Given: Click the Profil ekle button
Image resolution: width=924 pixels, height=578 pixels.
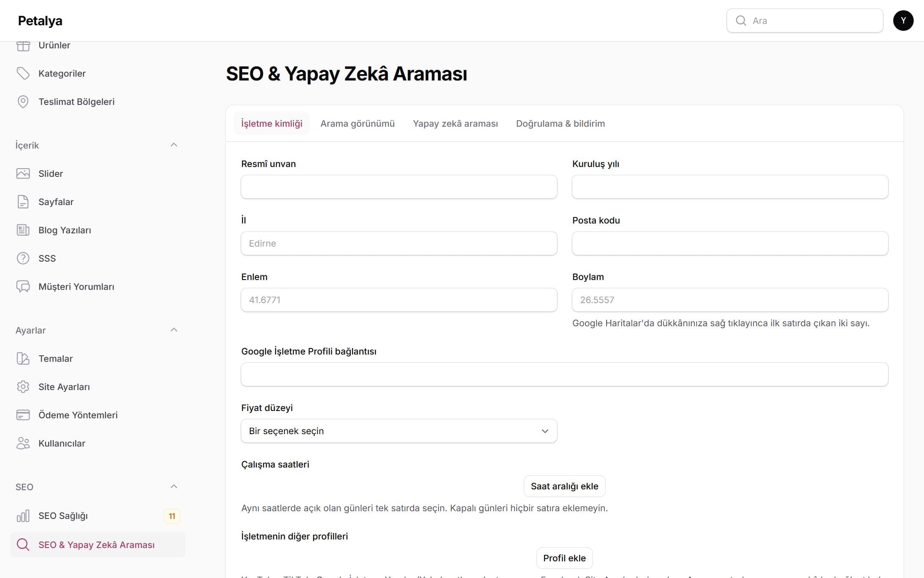Looking at the screenshot, I should pyautogui.click(x=564, y=558).
